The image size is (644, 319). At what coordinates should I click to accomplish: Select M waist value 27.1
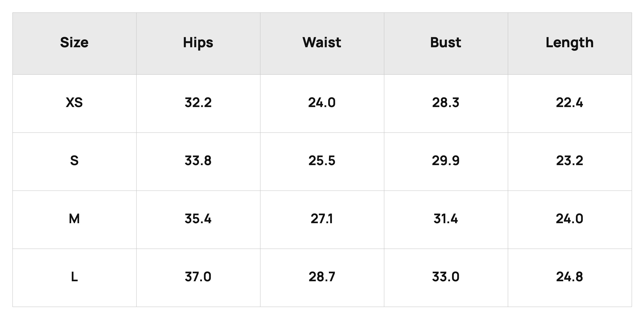tap(322, 219)
